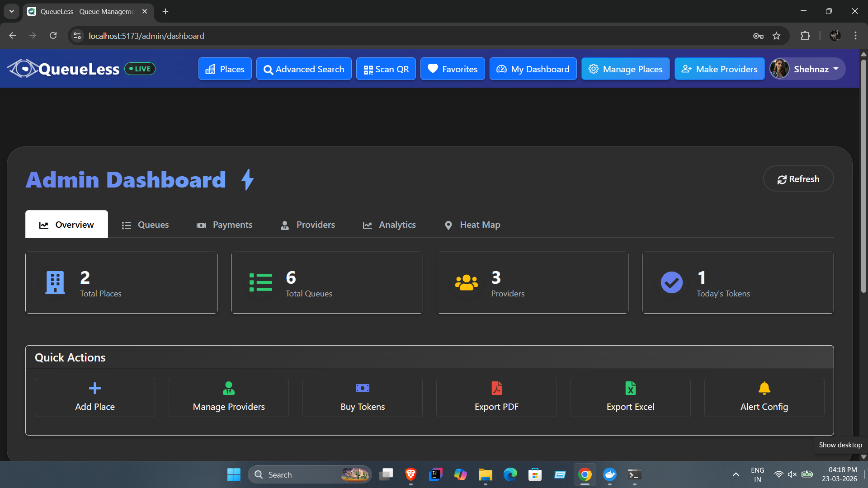Switch to the Queues tab
This screenshot has height=488, width=868.
point(145,224)
